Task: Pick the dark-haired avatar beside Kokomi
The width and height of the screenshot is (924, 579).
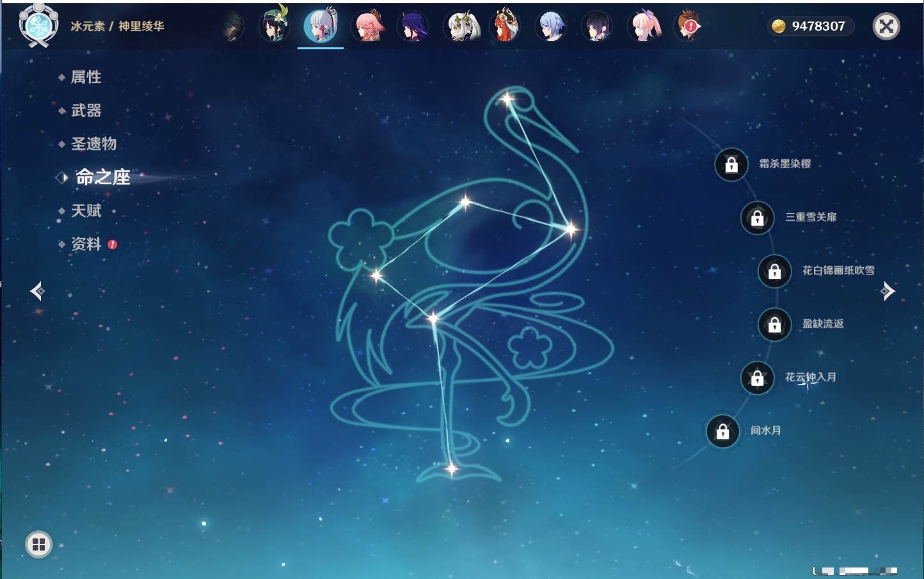Action: pyautogui.click(x=597, y=26)
